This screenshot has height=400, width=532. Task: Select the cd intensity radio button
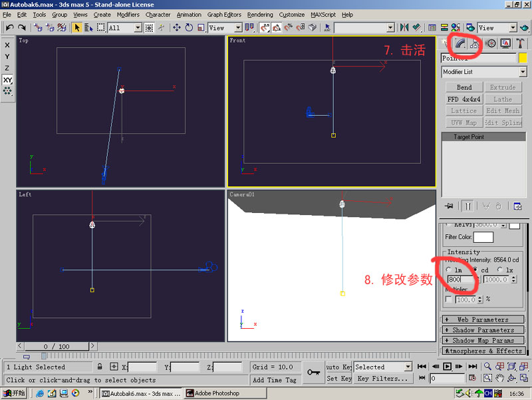(x=475, y=270)
